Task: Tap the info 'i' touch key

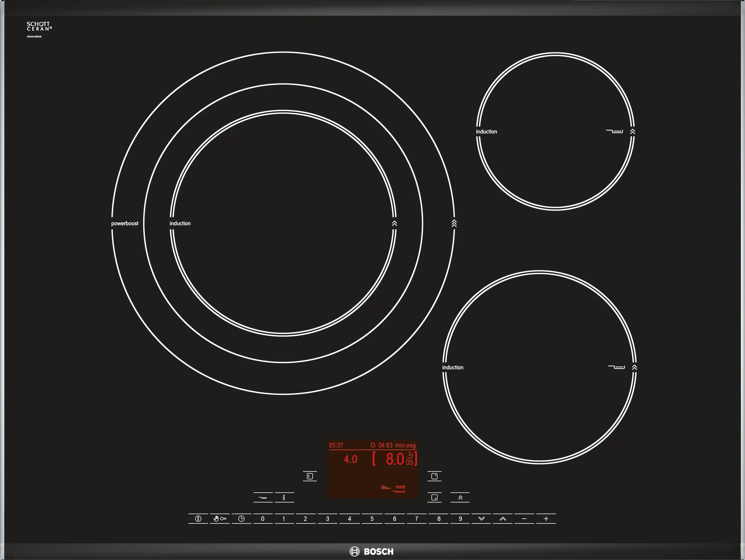Action: [x=284, y=497]
